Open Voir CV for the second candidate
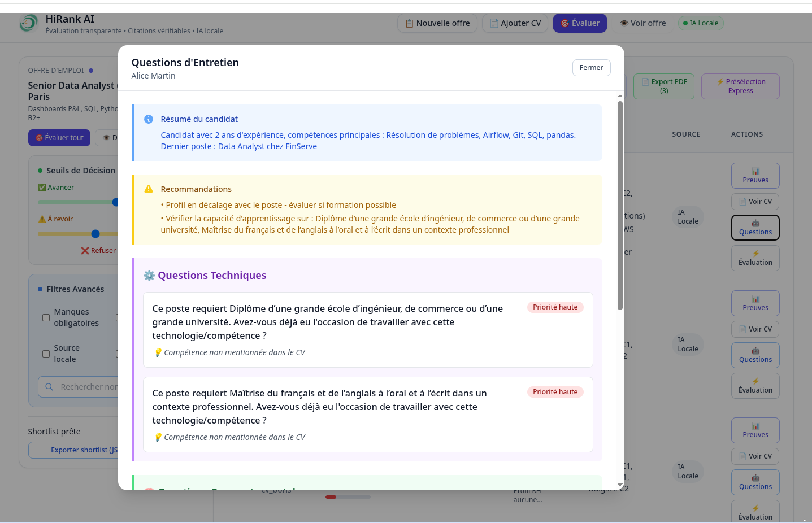Screen dimensions: 812x523 755,329
